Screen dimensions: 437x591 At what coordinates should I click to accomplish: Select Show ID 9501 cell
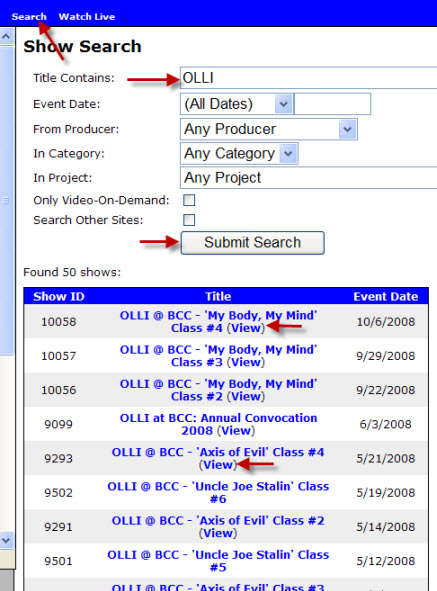coord(58,561)
